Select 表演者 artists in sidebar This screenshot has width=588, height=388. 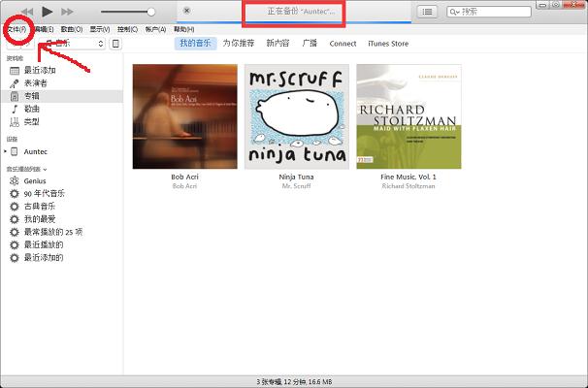coord(35,83)
